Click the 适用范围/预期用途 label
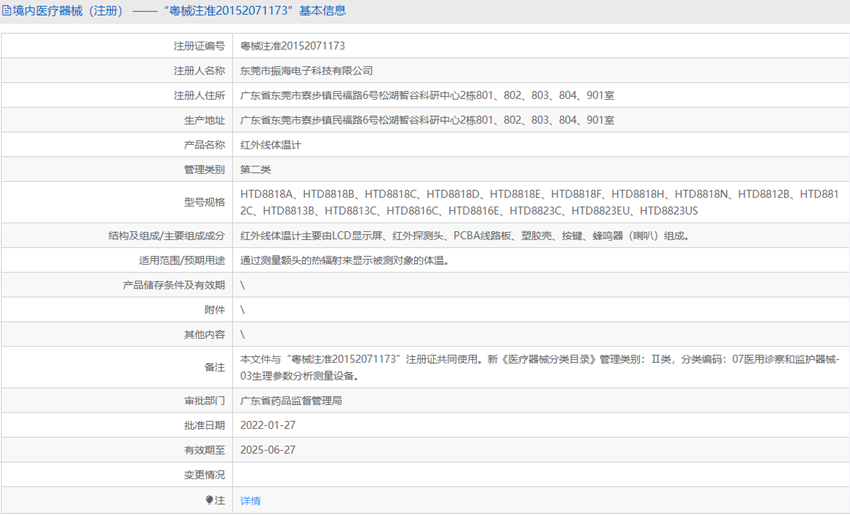The image size is (850, 516). pyautogui.click(x=182, y=261)
